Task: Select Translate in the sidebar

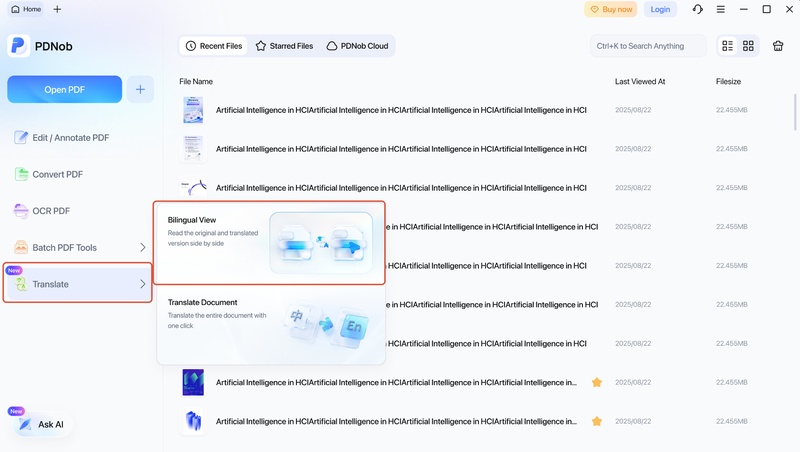Action: 78,283
